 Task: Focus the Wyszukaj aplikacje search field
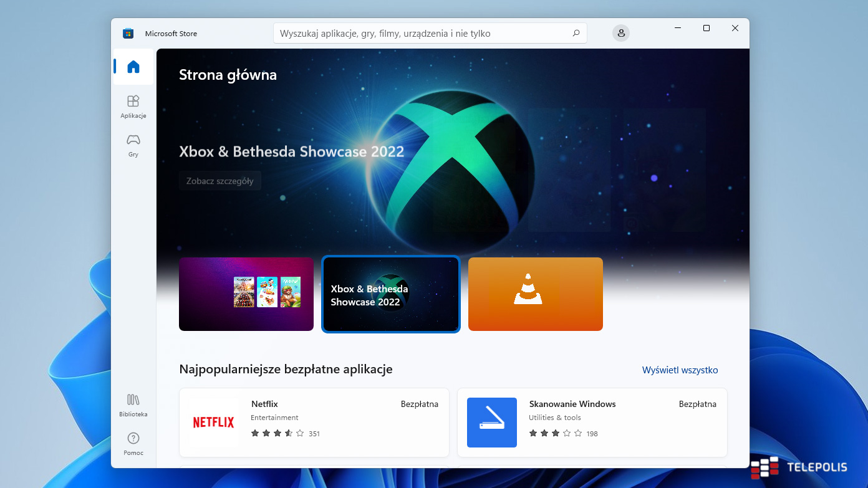(421, 34)
